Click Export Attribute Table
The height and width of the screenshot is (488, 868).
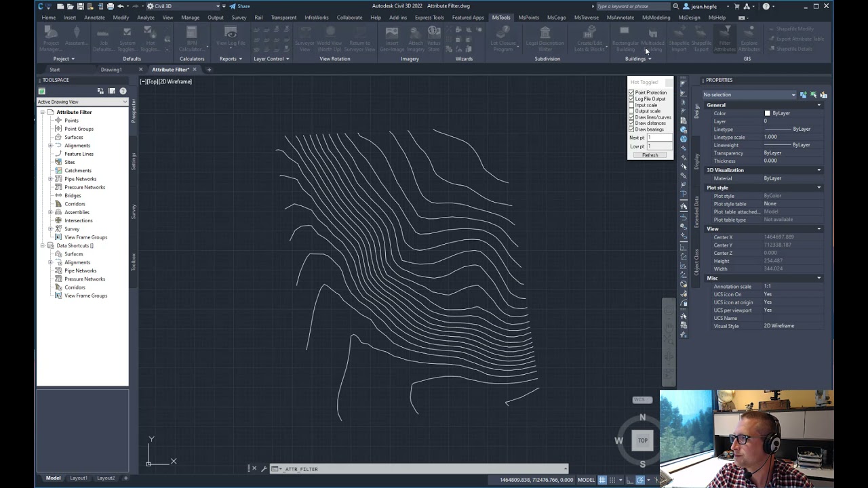click(x=795, y=39)
